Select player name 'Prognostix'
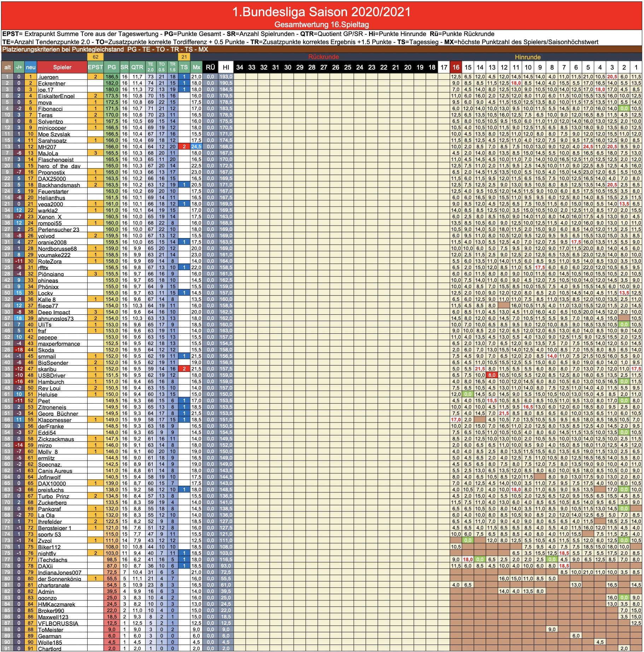The width and height of the screenshot is (644, 652). click(51, 172)
